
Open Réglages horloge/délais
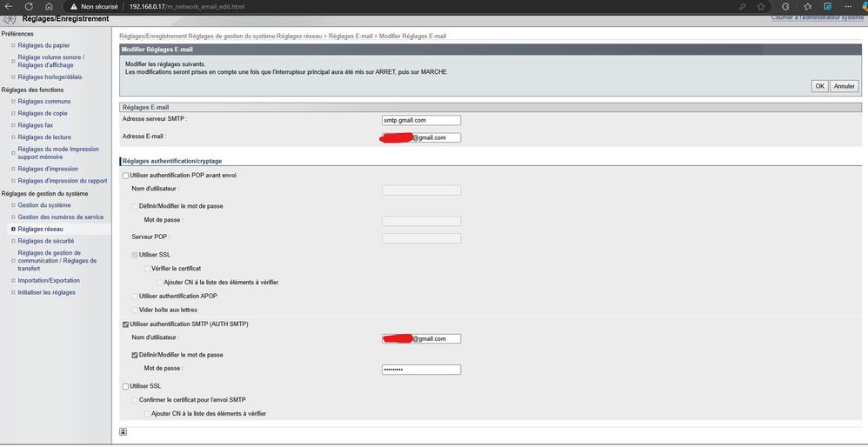[x=50, y=77]
